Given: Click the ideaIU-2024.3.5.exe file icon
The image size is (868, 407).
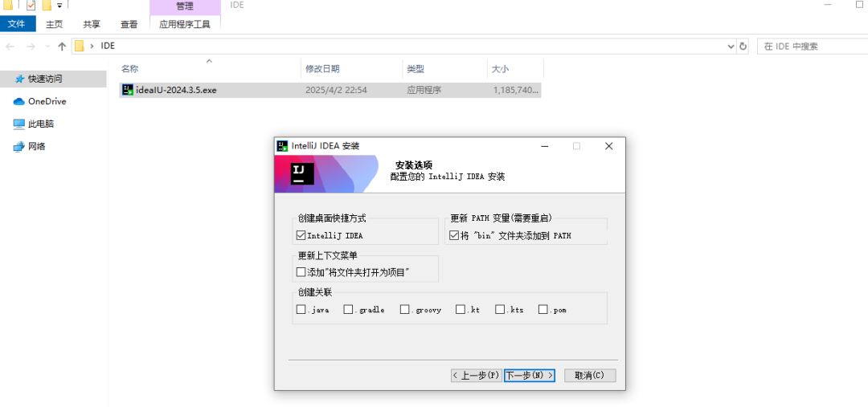Looking at the screenshot, I should [128, 90].
